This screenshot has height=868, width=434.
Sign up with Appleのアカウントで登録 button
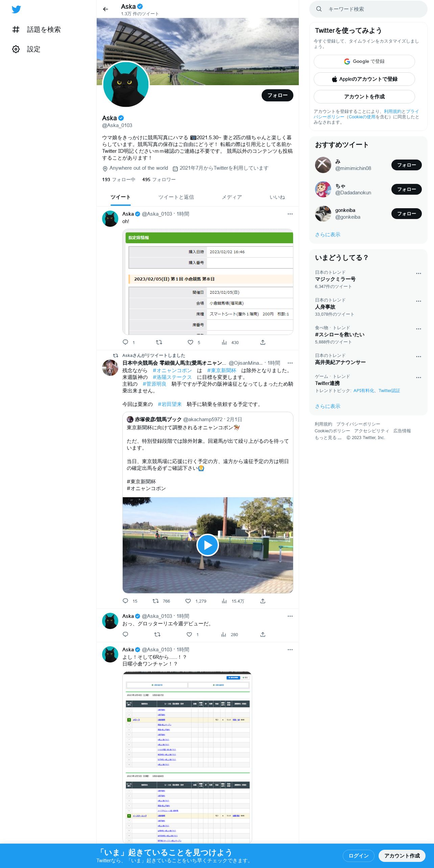[364, 79]
